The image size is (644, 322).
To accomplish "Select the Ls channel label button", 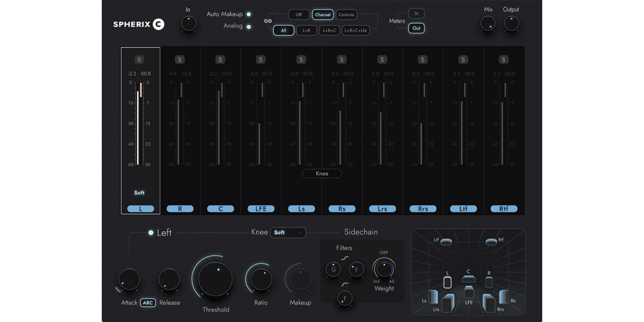I will 301,209.
